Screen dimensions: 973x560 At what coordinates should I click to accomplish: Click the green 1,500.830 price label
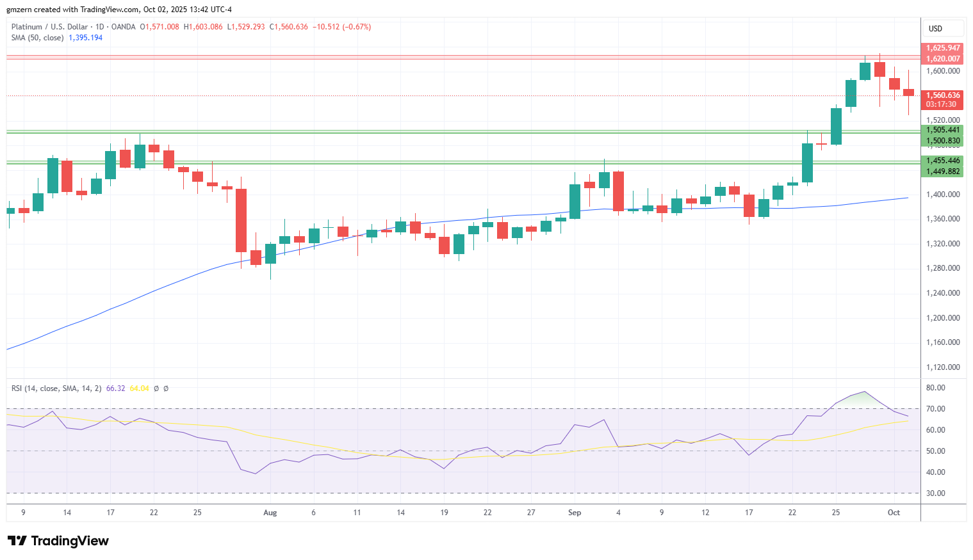tap(943, 141)
